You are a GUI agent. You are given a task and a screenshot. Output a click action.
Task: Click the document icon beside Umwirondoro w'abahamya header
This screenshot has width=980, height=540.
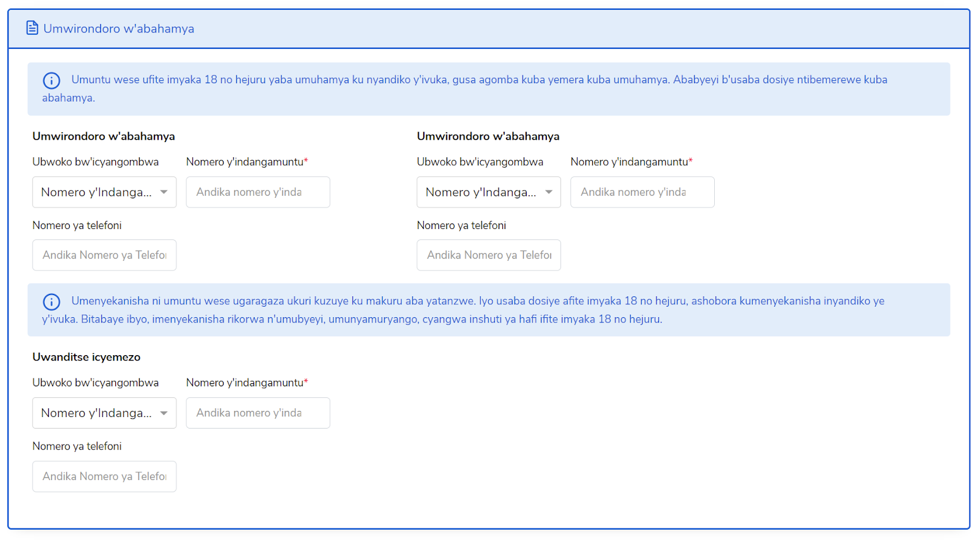coord(32,28)
